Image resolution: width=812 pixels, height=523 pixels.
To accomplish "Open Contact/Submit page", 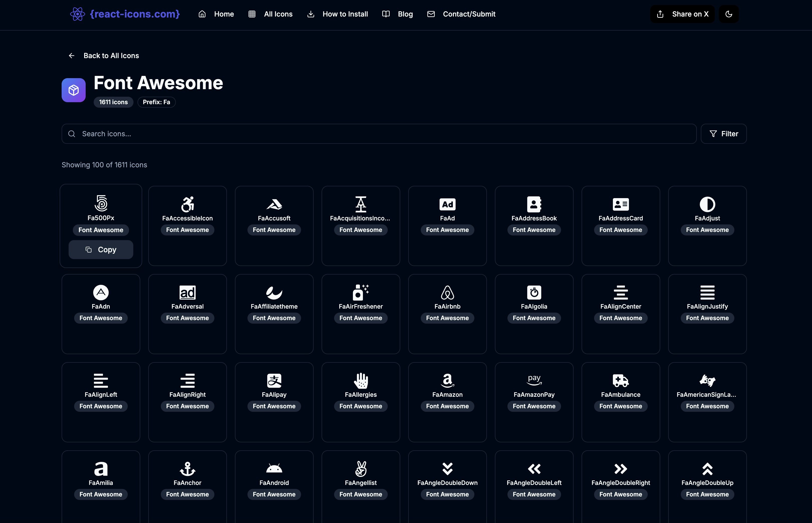I will point(461,14).
